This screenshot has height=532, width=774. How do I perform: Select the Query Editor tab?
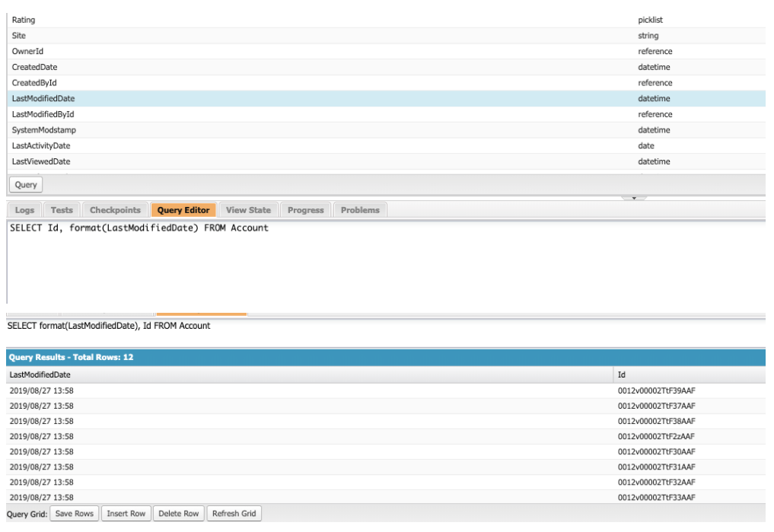(x=183, y=210)
